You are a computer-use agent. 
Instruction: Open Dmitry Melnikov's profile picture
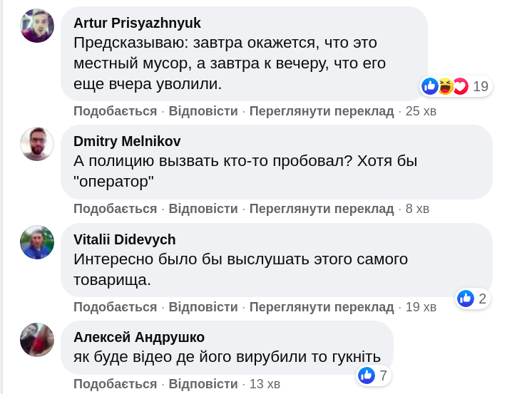point(37,144)
